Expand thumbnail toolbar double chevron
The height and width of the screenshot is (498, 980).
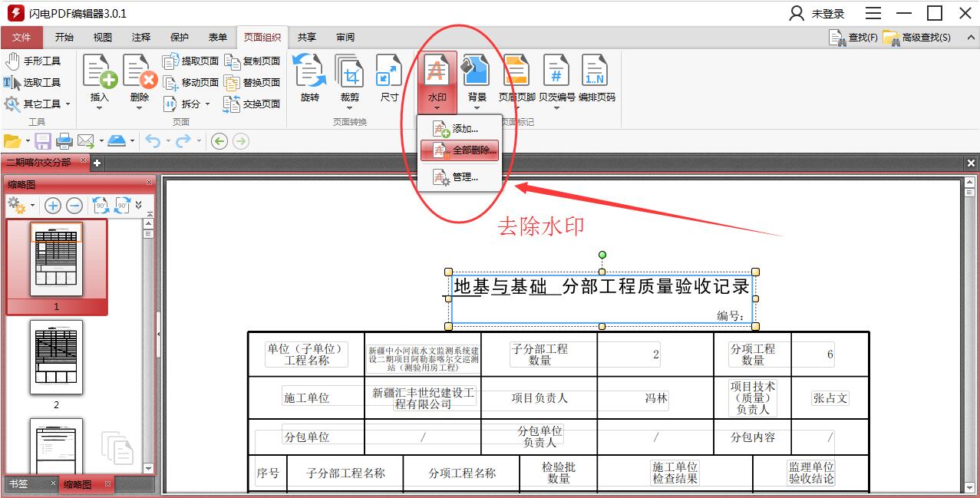[x=138, y=206]
